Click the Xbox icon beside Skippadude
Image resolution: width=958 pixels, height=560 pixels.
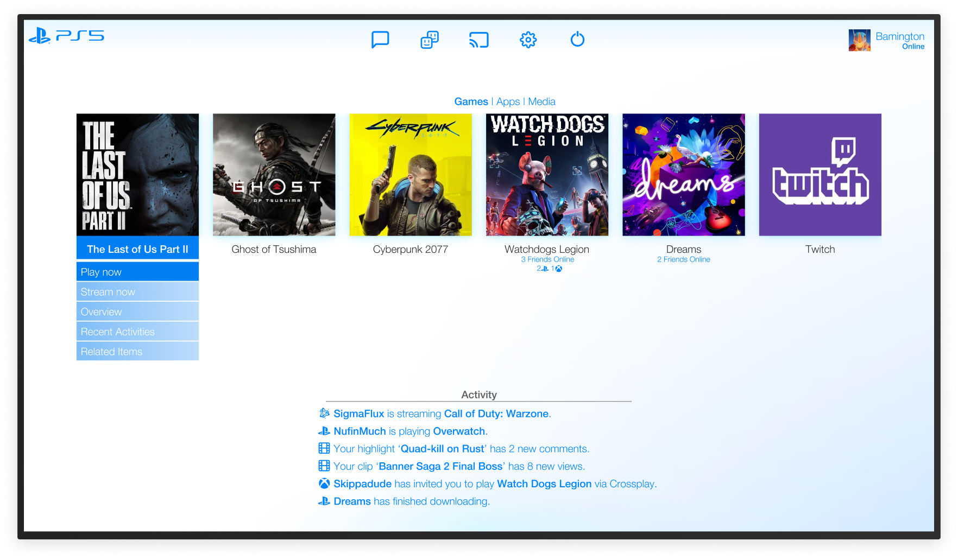coord(324,483)
